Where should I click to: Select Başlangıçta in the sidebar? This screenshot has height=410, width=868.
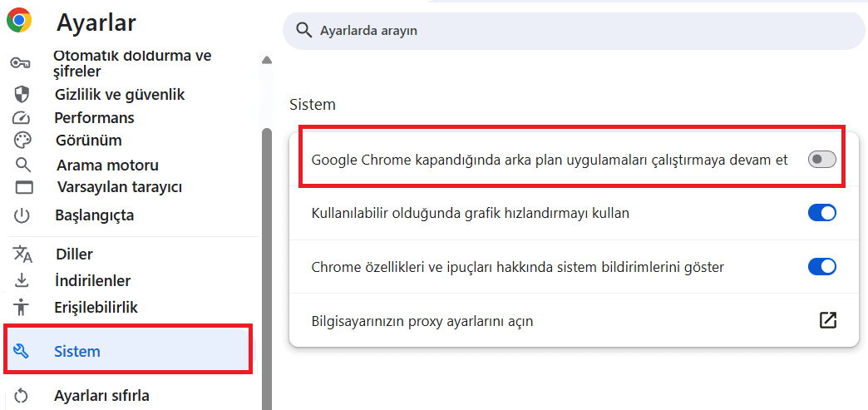[x=94, y=215]
